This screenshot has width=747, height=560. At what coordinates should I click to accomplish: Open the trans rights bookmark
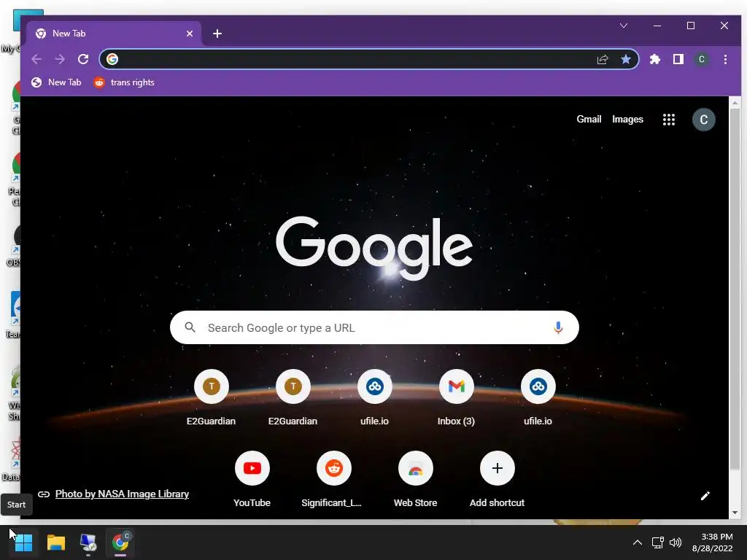[124, 82]
